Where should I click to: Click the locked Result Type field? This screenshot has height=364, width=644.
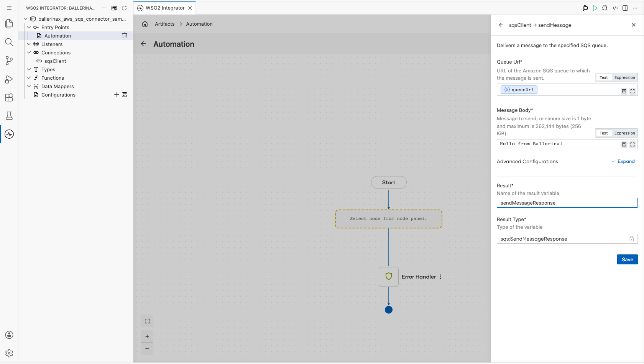coord(567,239)
